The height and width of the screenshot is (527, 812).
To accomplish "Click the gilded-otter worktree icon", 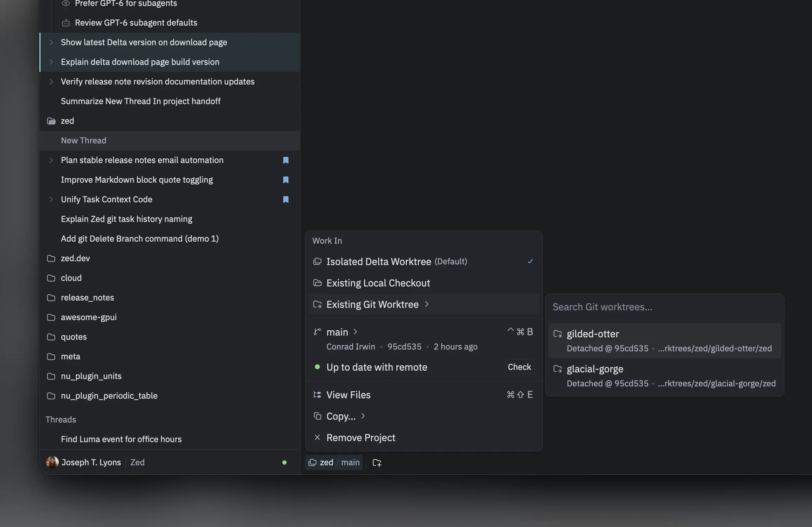I will coord(558,334).
